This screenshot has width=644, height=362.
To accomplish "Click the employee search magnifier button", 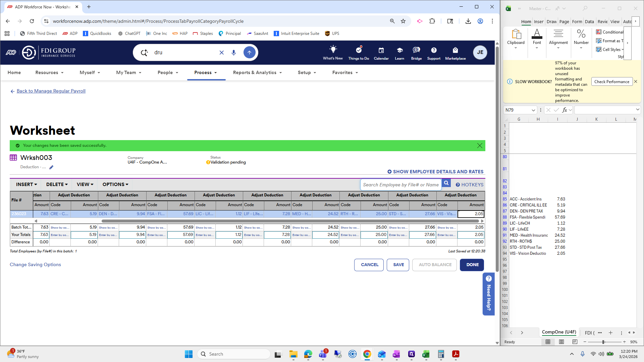I will click(446, 183).
